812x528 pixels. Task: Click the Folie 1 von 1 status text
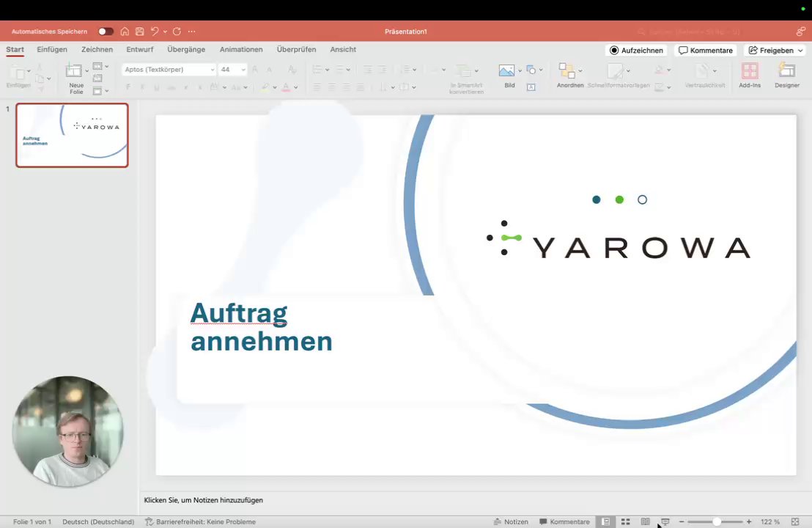pos(32,522)
